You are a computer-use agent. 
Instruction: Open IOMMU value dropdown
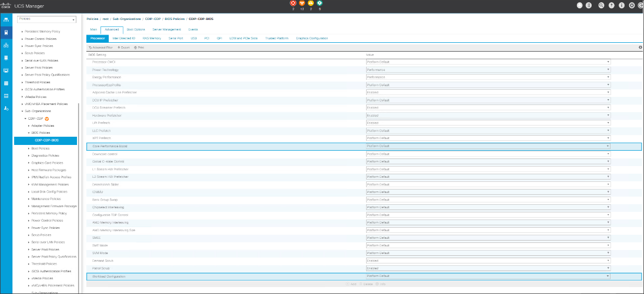488,192
